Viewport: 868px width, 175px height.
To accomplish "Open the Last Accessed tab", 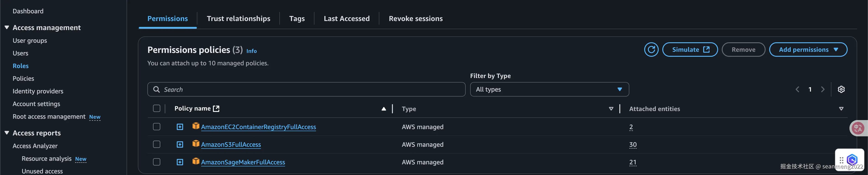I will 346,19.
